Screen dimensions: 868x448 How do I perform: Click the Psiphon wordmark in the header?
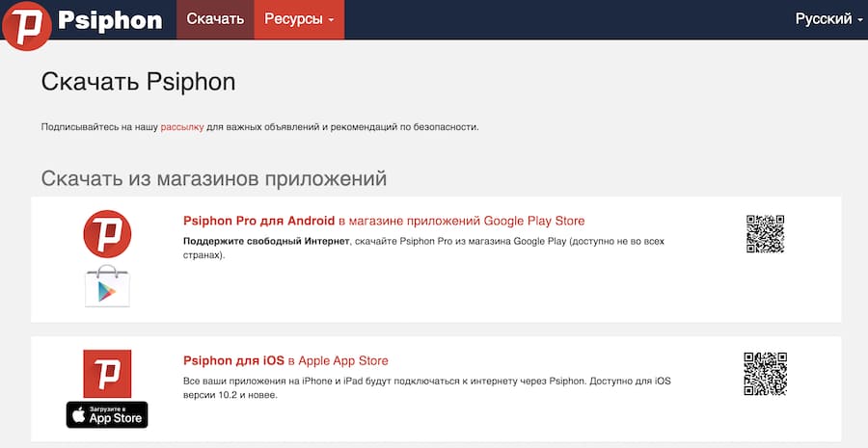pos(109,20)
